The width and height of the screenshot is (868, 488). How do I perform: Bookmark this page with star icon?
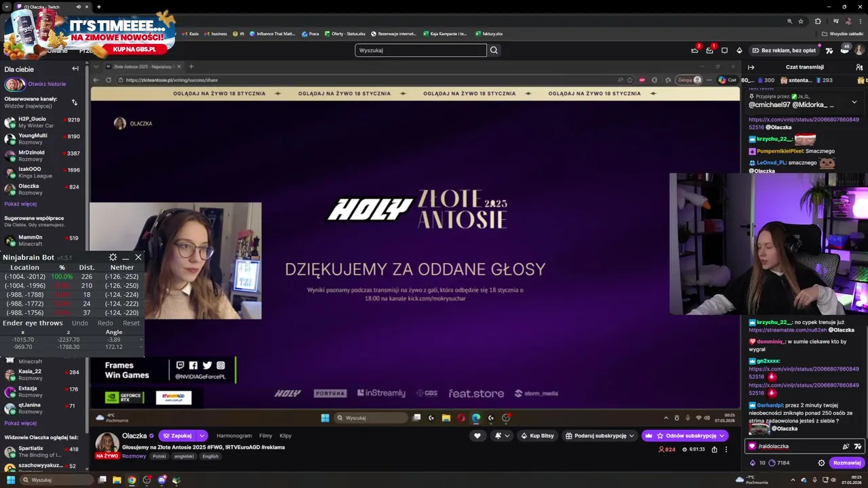pyautogui.click(x=800, y=21)
